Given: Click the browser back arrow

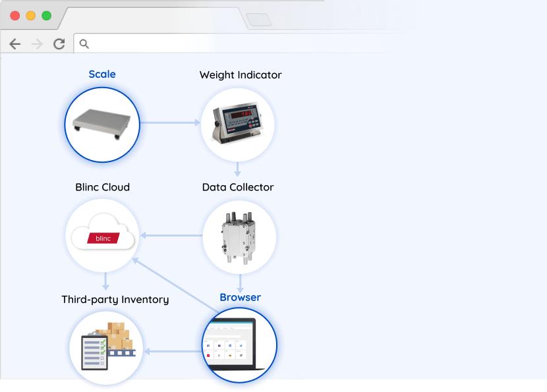Looking at the screenshot, I should (15, 44).
